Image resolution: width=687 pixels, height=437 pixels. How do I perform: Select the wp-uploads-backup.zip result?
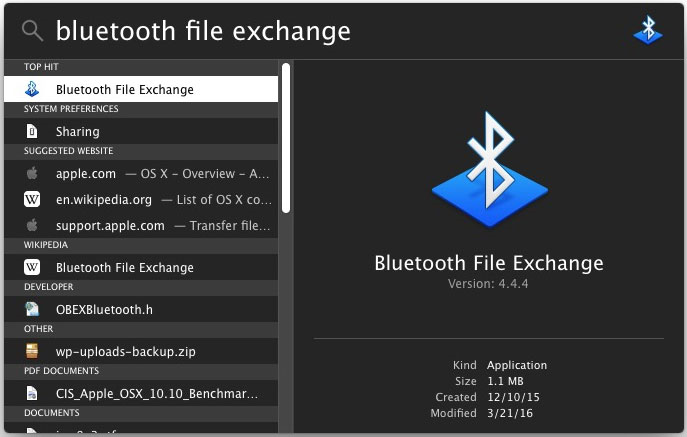tap(141, 351)
